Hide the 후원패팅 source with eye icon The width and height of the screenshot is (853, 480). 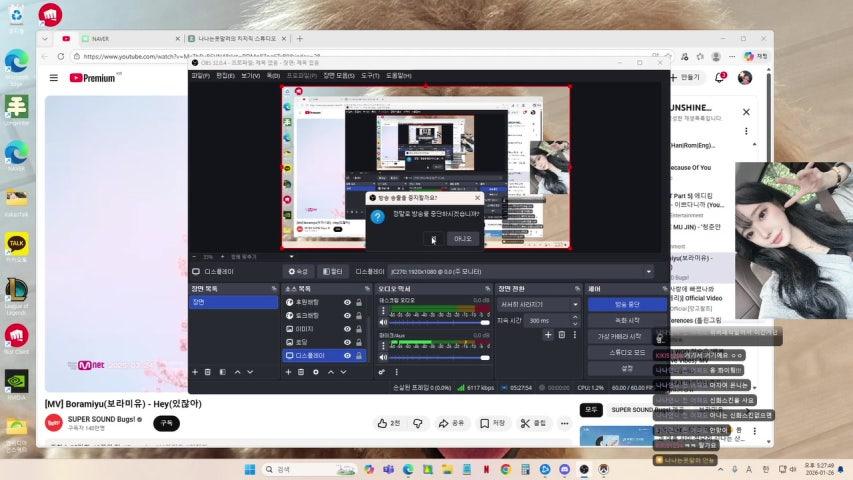347,302
